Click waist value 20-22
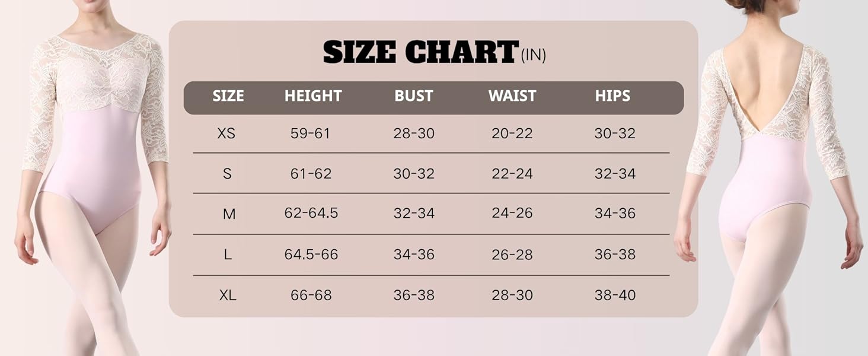Screen dimensions: 868x356 512,133
